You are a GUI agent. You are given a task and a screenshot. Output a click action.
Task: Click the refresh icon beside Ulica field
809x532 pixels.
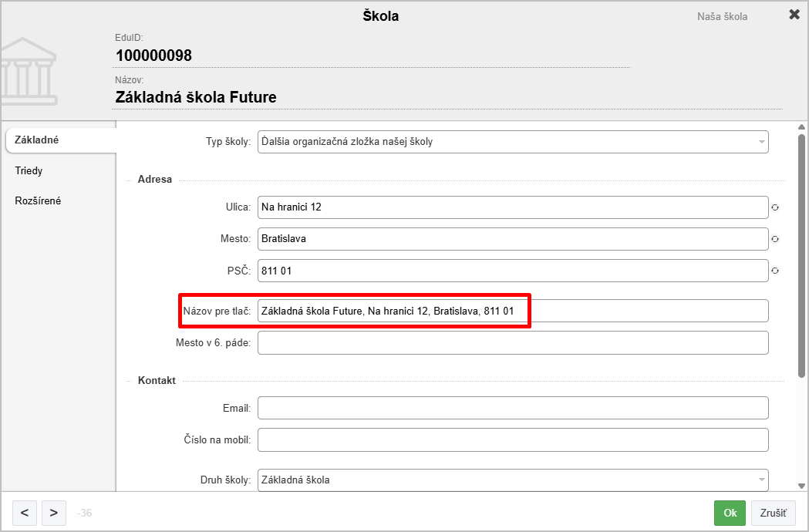tap(776, 208)
